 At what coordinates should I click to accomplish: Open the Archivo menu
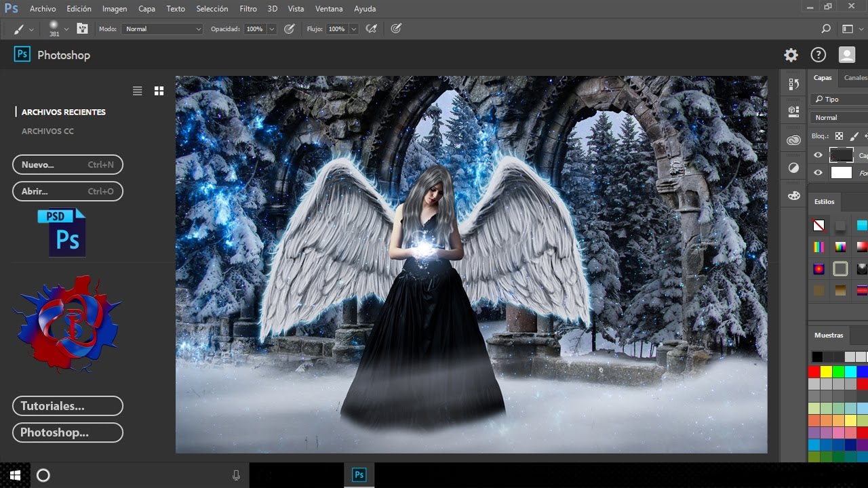[x=43, y=9]
